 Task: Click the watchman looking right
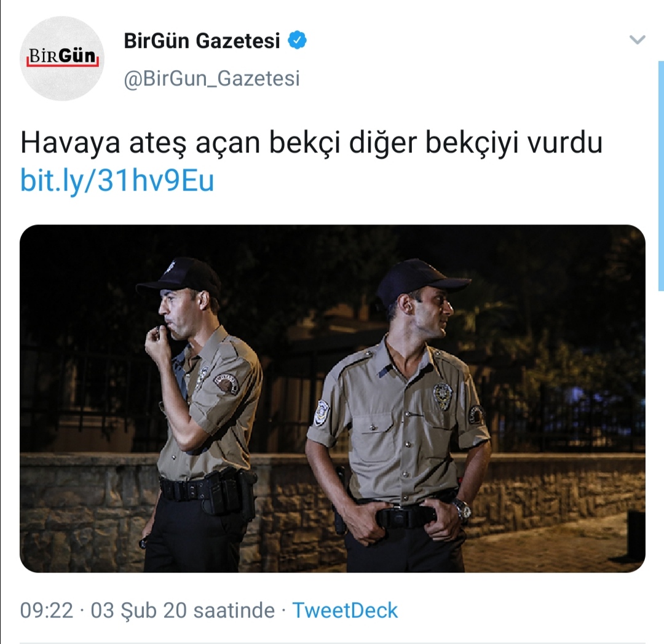[x=398, y=415]
